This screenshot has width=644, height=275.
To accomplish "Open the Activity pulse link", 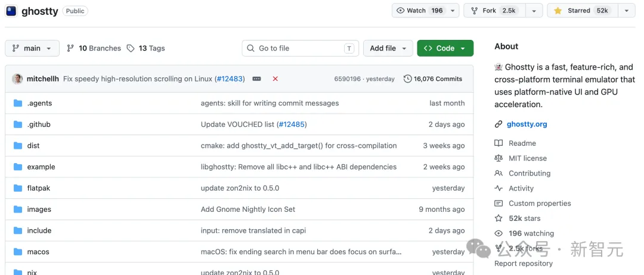I will (x=521, y=188).
